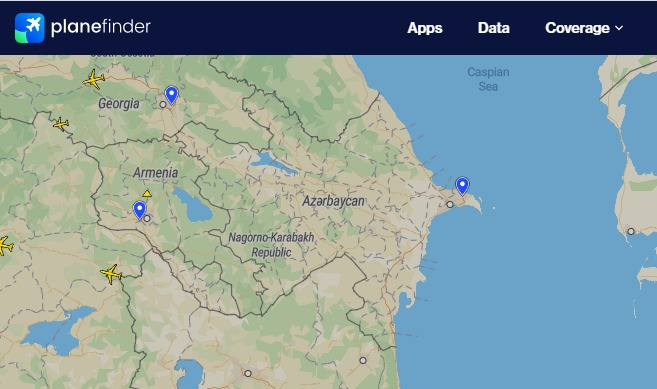Open the Data menu item
Image resolution: width=657 pixels, height=389 pixels.
pyautogui.click(x=494, y=28)
